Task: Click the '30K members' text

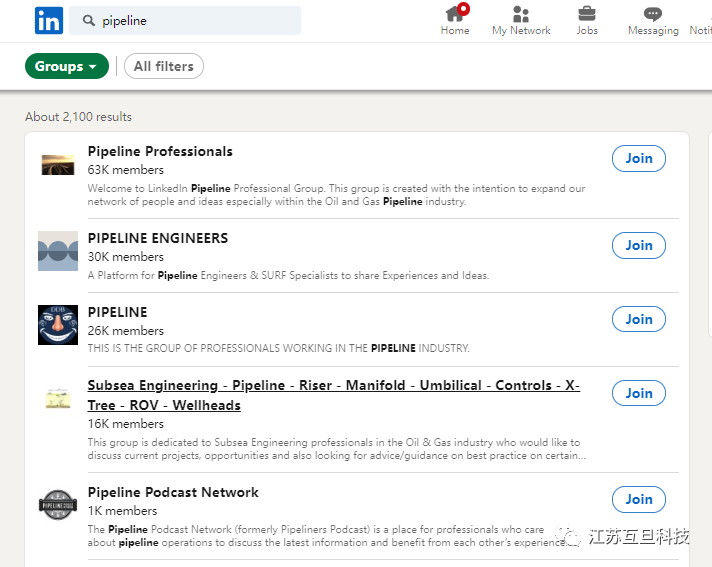Action: 126,257
